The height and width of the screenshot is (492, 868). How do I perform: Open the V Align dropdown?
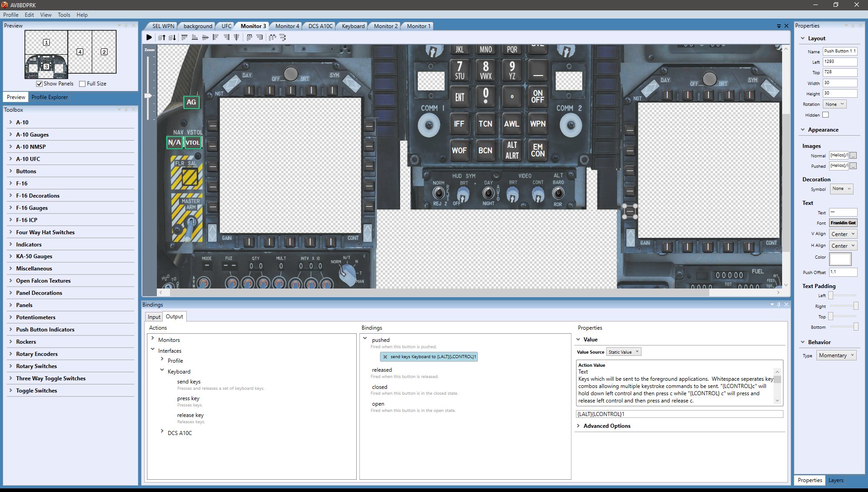tap(843, 234)
